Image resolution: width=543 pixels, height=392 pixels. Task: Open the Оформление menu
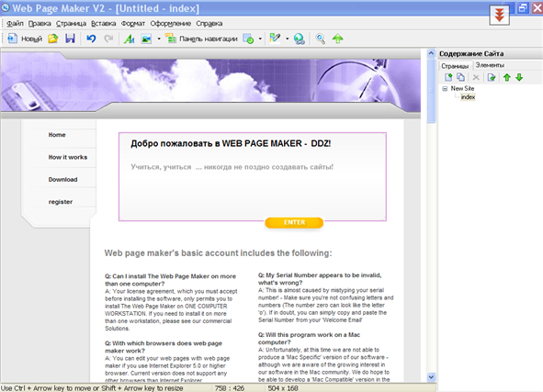click(170, 24)
